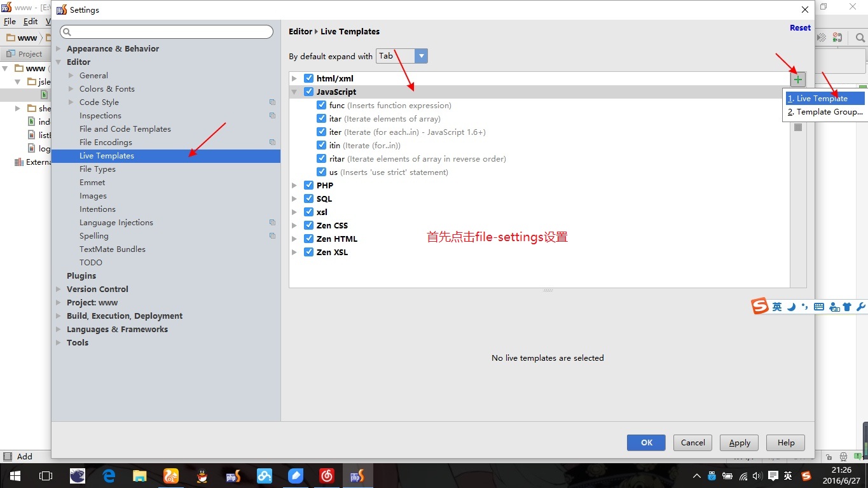Toggle the itin template checkbox
The height and width of the screenshot is (488, 868).
322,145
